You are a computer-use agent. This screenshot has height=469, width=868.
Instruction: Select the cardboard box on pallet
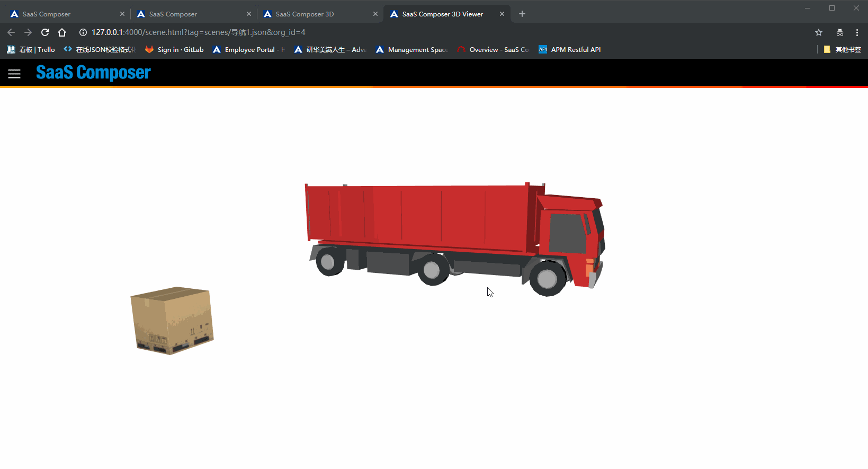pyautogui.click(x=172, y=321)
